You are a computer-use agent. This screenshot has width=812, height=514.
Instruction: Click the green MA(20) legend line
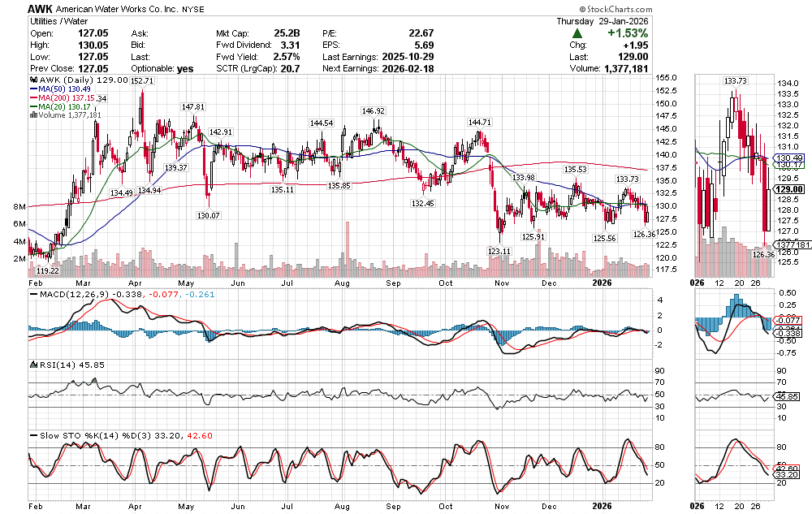pos(33,106)
